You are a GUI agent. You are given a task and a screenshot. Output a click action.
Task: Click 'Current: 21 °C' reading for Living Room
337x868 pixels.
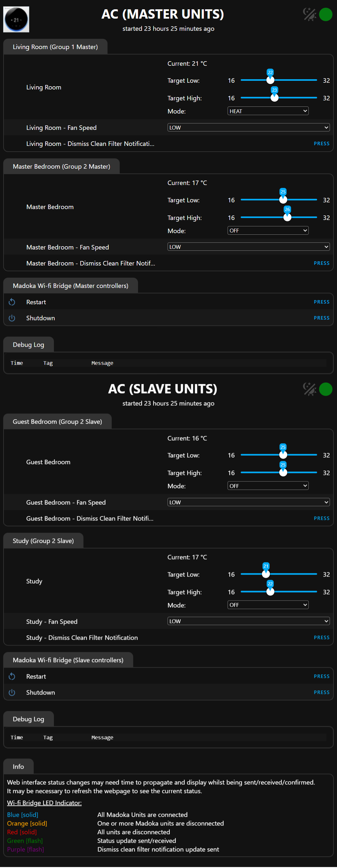tap(187, 63)
